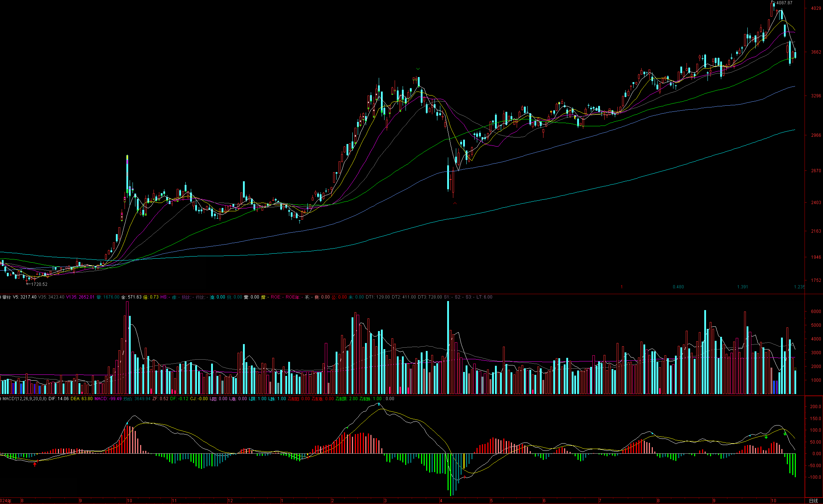Viewport: 823px width, 504px height.
Task: Click the green down-arrow marker above March peak
Action: point(418,69)
